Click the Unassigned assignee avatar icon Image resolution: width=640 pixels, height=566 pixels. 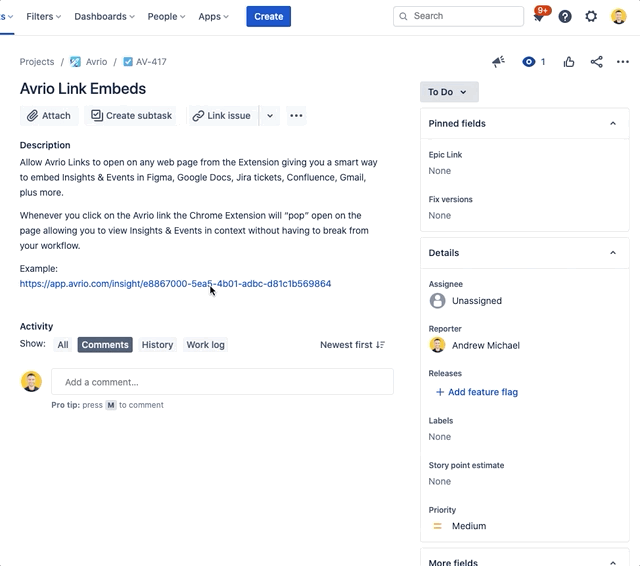(x=438, y=301)
